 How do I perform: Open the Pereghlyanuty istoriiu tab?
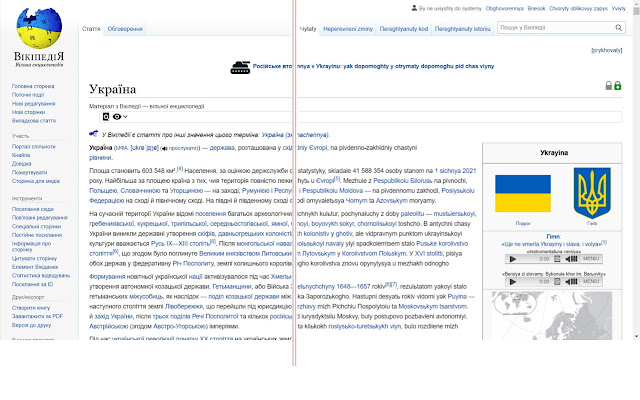(x=462, y=29)
